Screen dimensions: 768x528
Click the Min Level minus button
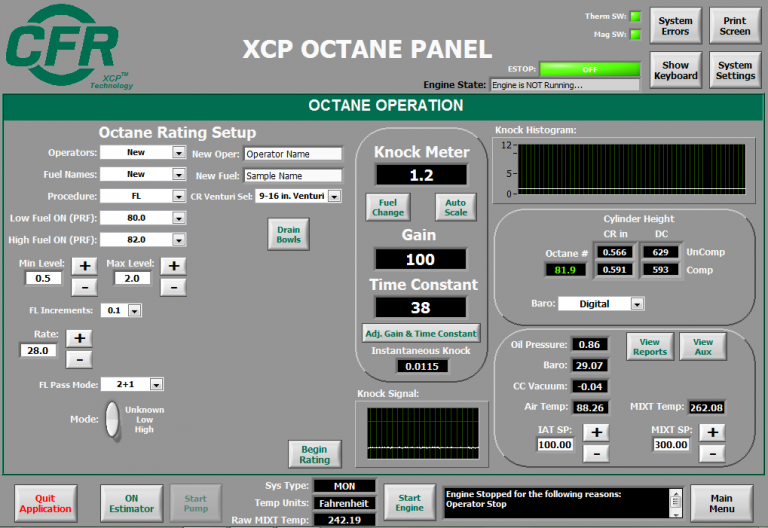85,287
